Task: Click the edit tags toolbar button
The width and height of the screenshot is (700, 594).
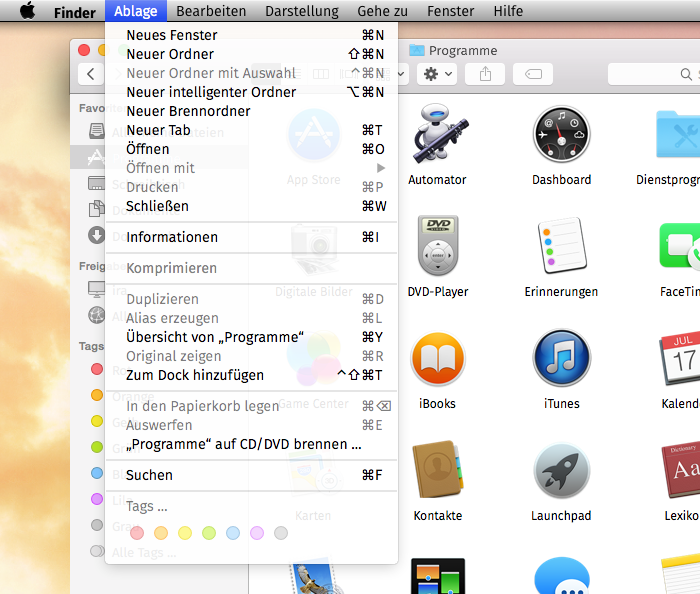Action: (x=533, y=74)
